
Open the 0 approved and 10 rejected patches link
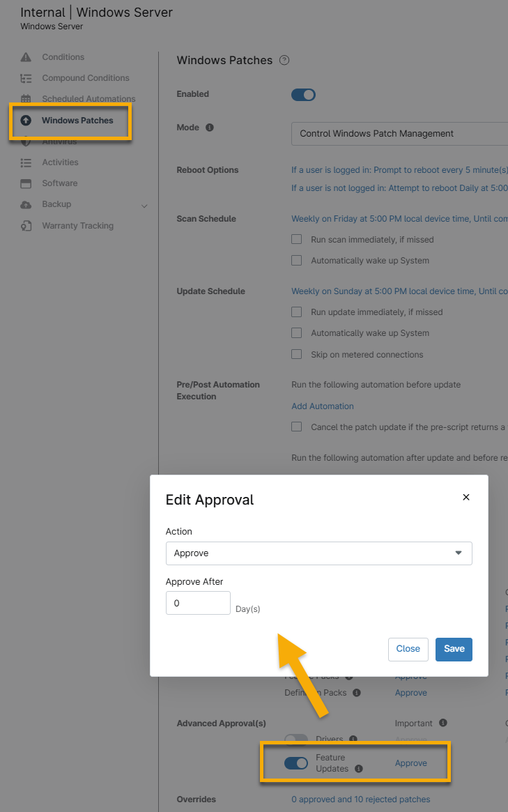[x=360, y=799]
